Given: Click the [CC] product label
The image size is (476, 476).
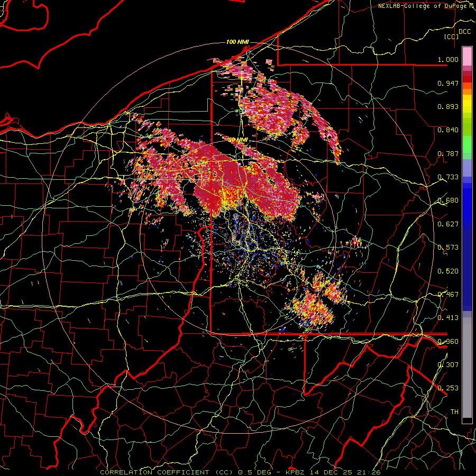Looking at the screenshot, I should 452,36.
